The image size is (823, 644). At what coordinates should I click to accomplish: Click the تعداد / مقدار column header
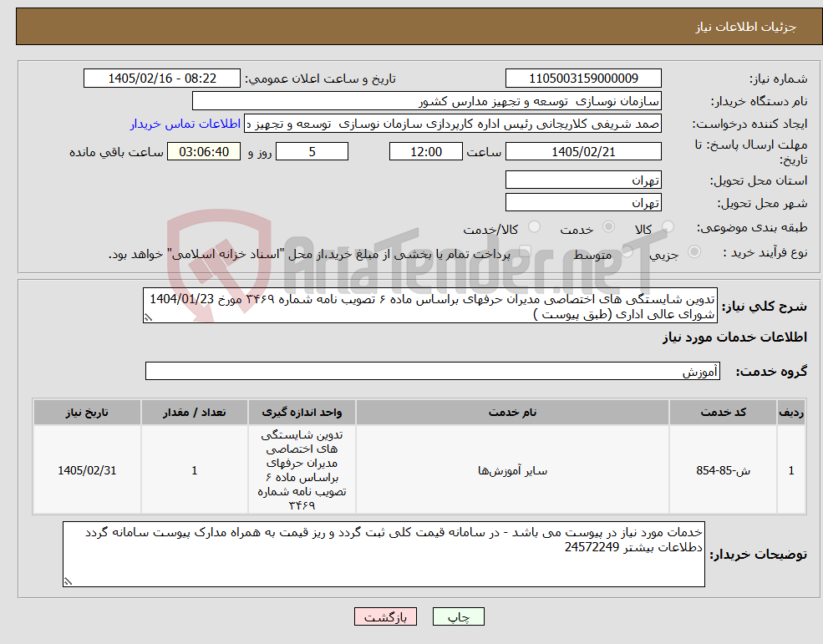pos(194,413)
